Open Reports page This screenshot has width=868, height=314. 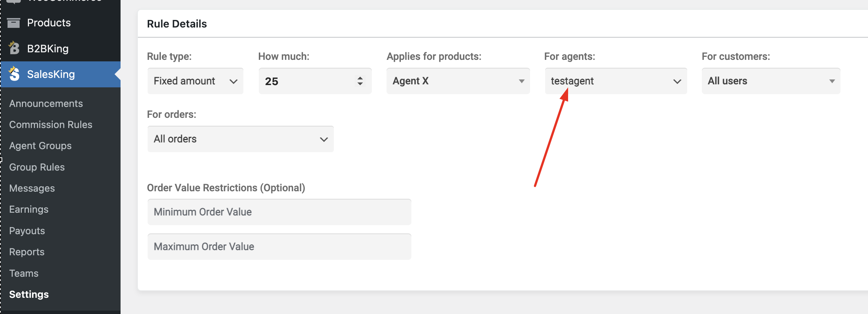[27, 252]
